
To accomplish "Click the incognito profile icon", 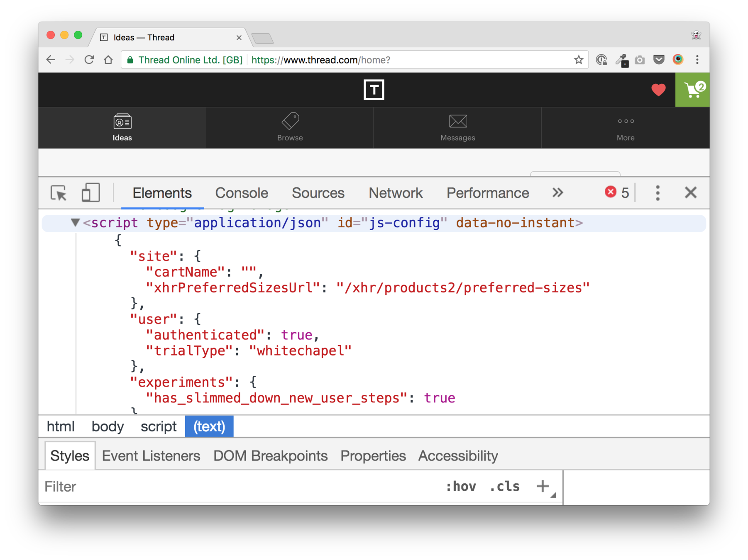I will click(x=696, y=35).
